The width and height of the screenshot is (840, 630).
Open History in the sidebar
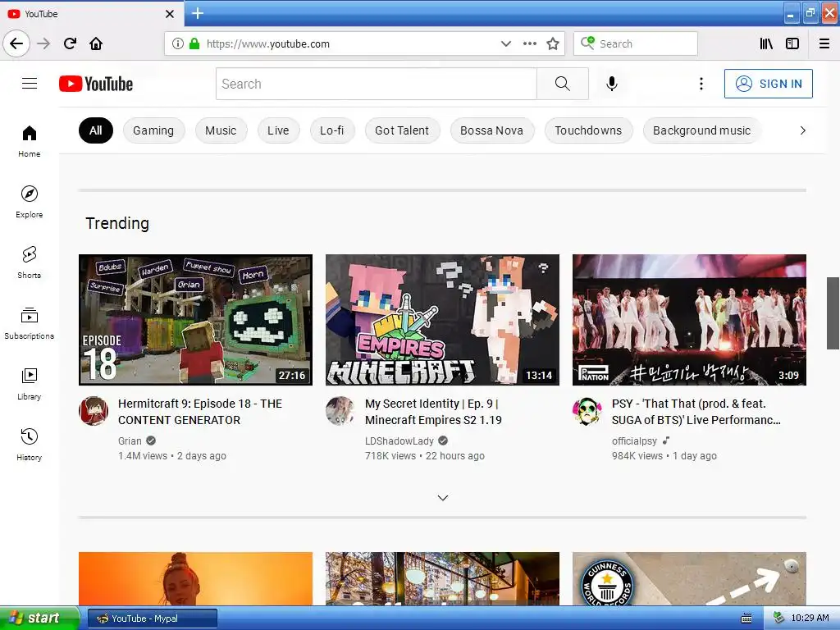(30, 445)
